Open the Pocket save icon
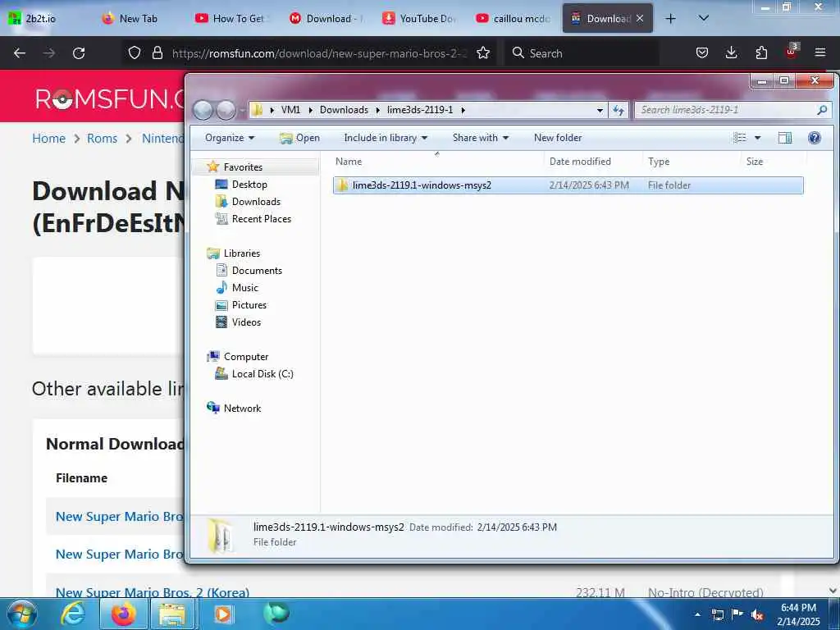 click(x=702, y=53)
